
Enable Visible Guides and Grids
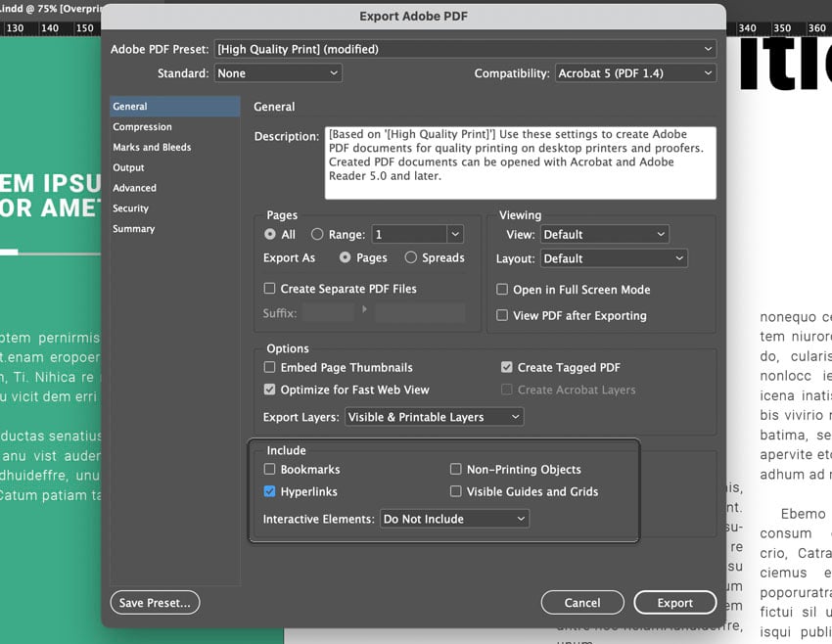[x=455, y=491]
